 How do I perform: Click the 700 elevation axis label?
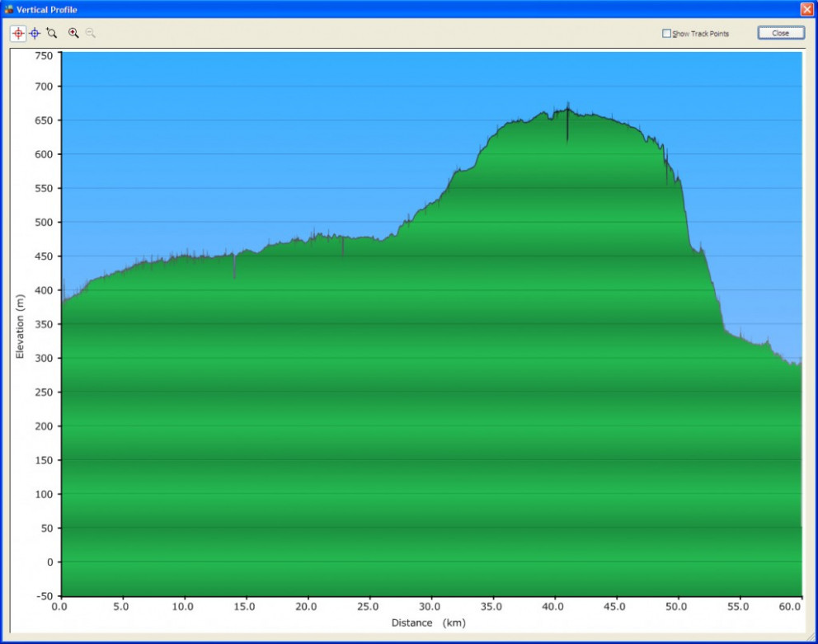tap(42, 87)
